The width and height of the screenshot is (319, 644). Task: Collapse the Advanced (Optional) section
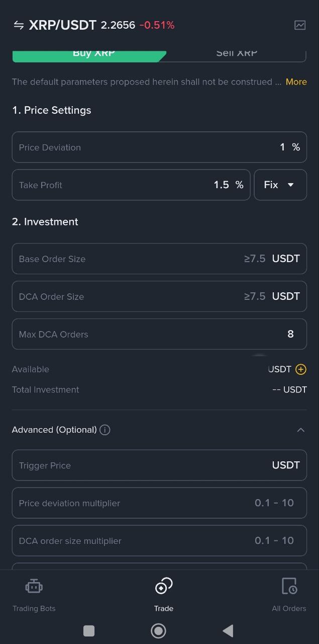point(300,430)
